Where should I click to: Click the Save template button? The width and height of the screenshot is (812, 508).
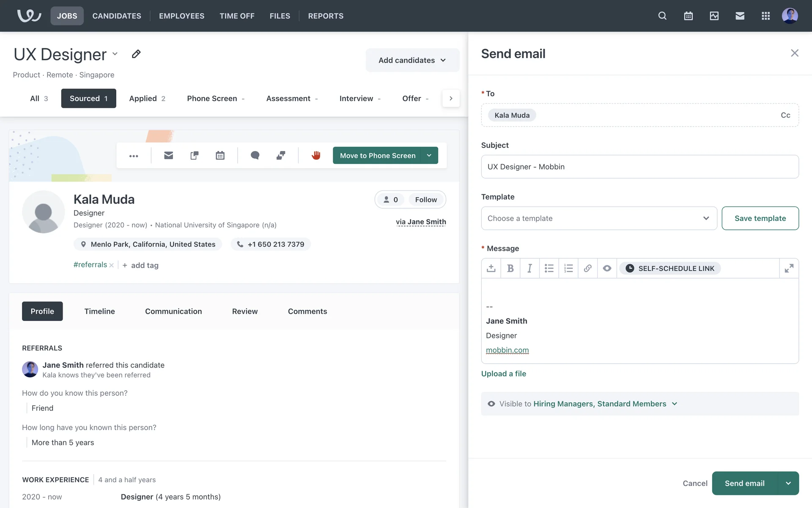[x=760, y=218]
